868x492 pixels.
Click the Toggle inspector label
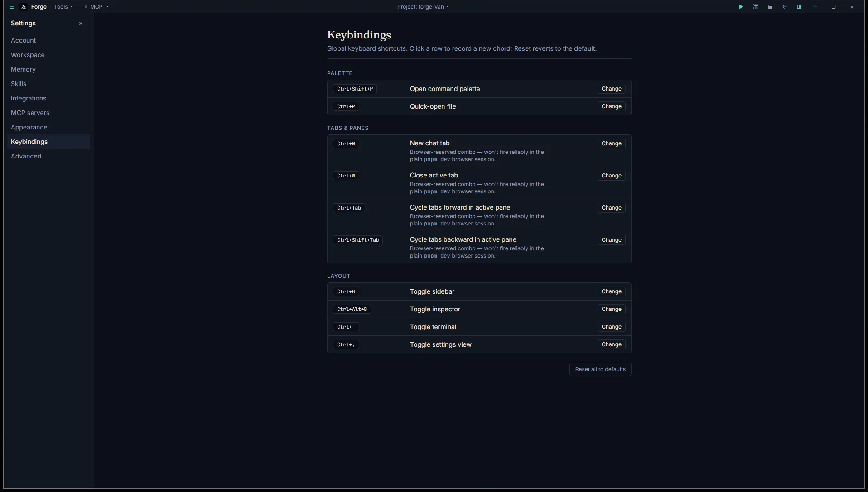click(435, 309)
